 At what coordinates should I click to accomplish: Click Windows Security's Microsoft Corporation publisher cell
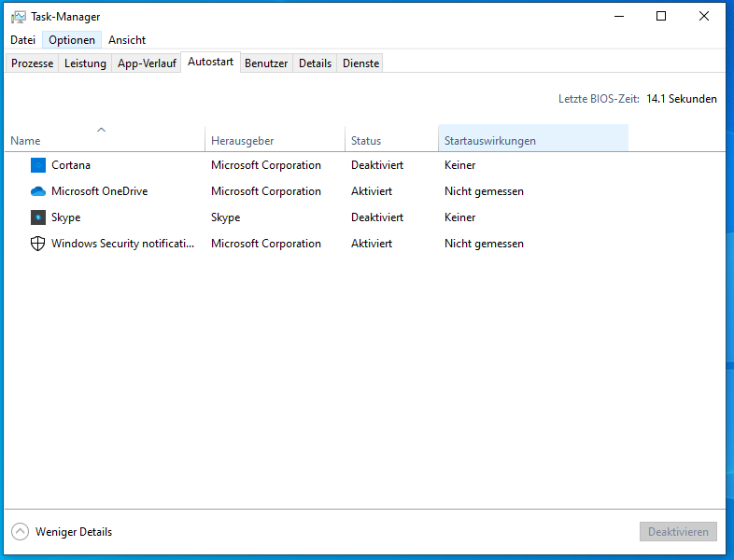pyautogui.click(x=266, y=244)
